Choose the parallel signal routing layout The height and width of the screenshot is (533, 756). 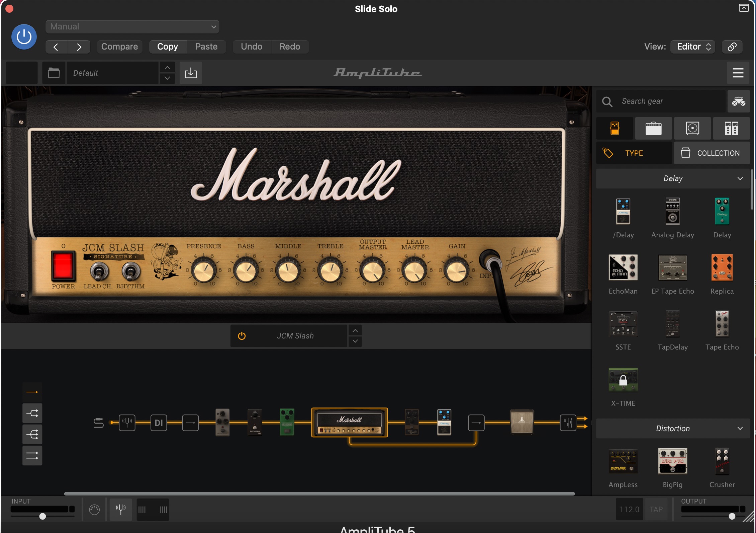(32, 456)
